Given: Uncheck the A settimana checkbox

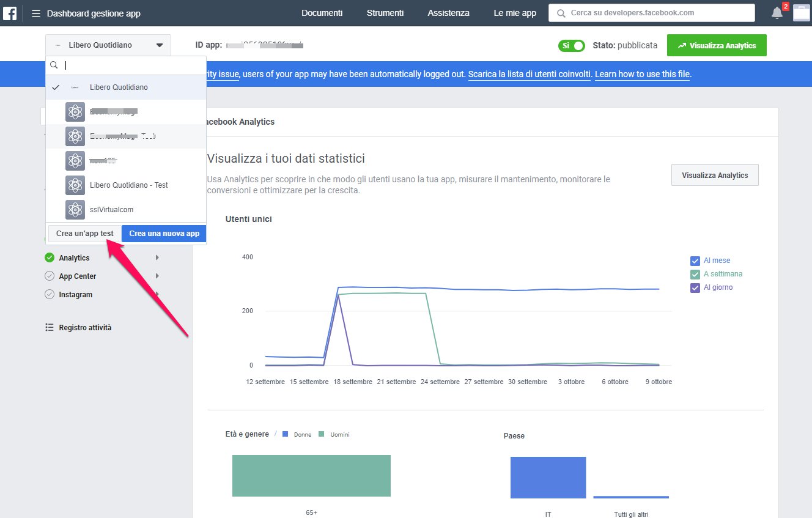Looking at the screenshot, I should (695, 274).
